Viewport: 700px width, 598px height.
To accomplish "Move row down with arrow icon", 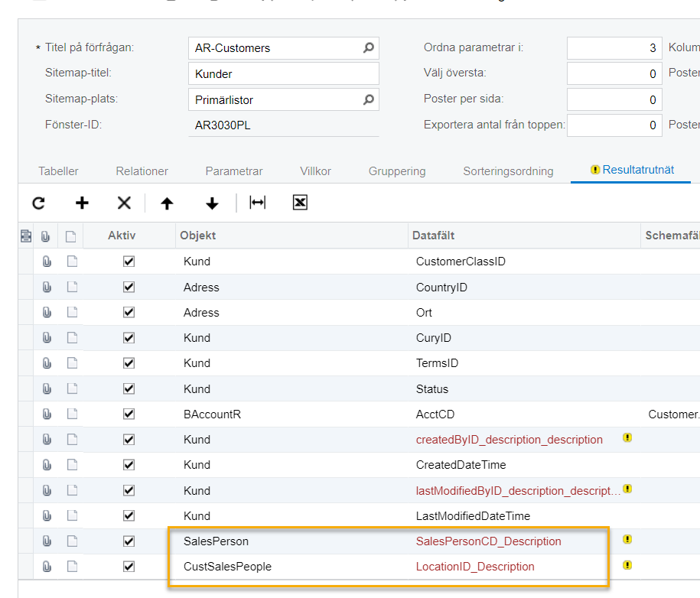I will pyautogui.click(x=212, y=203).
